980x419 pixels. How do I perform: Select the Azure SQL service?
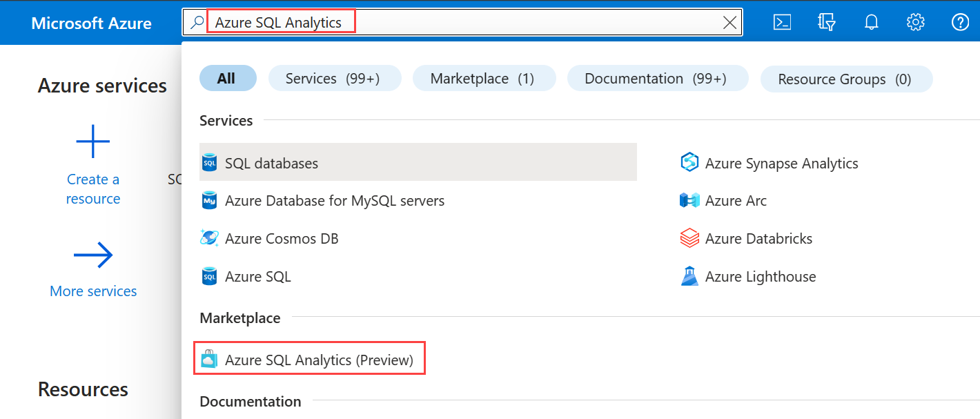coord(257,276)
